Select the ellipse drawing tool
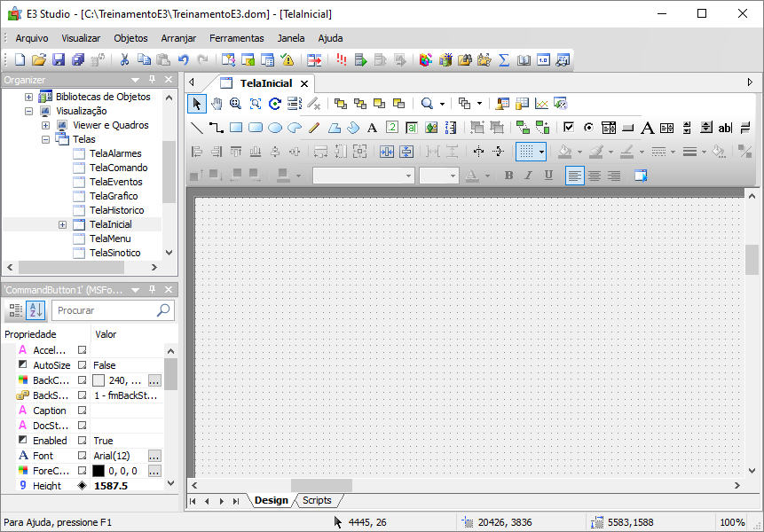 click(275, 128)
